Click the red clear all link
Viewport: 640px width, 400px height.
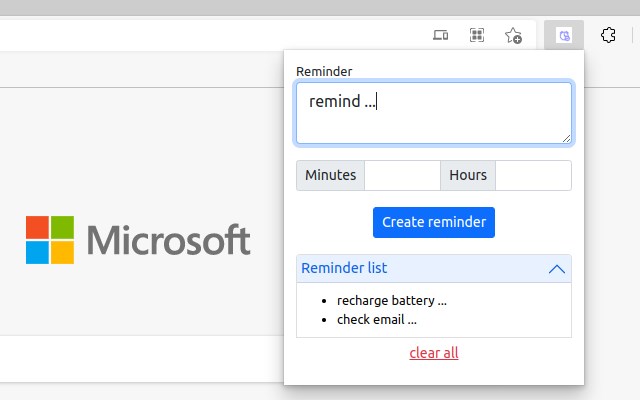pos(434,353)
